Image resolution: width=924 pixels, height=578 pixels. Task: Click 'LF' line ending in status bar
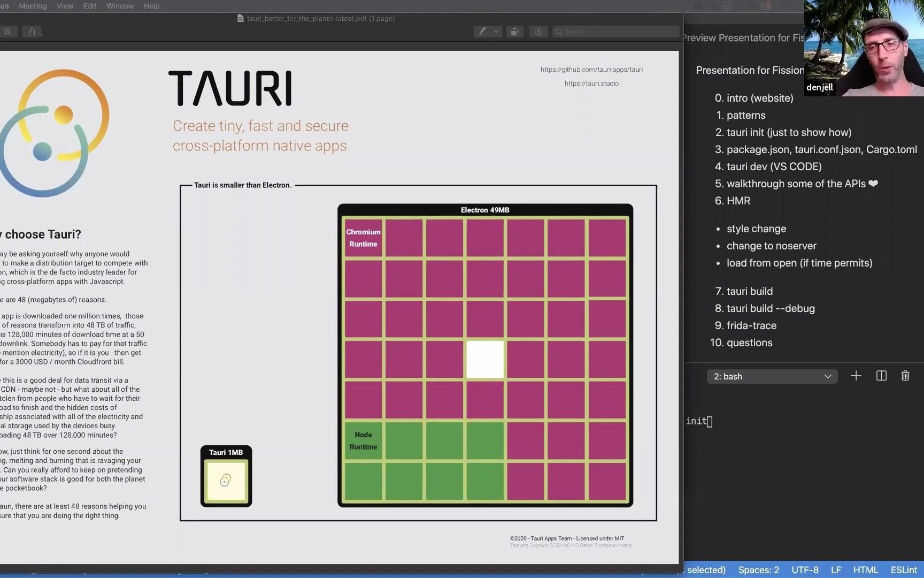point(836,570)
